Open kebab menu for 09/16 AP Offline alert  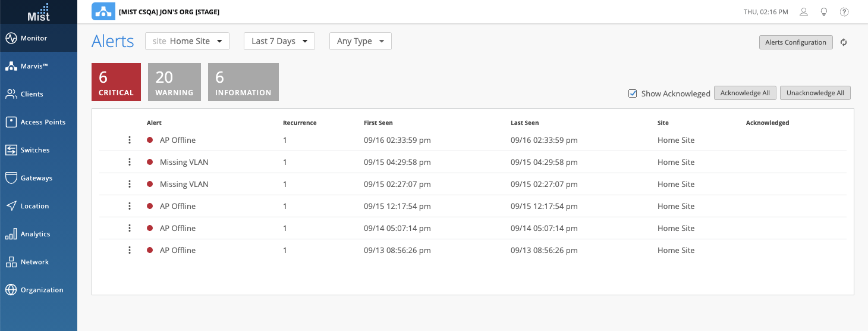point(130,140)
